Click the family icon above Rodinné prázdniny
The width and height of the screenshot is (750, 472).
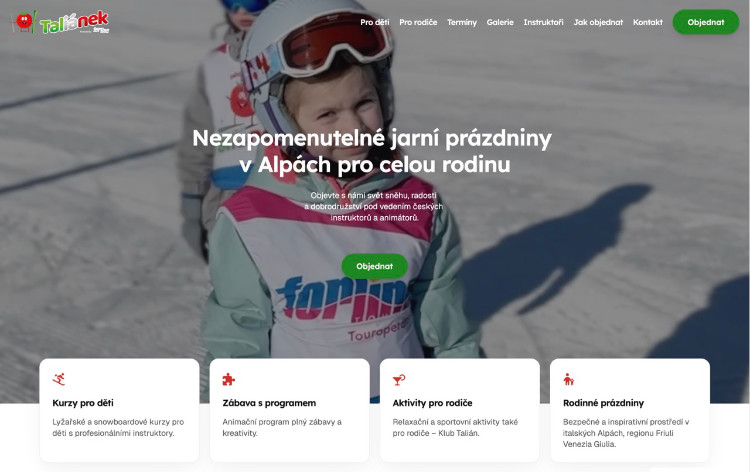click(x=568, y=379)
